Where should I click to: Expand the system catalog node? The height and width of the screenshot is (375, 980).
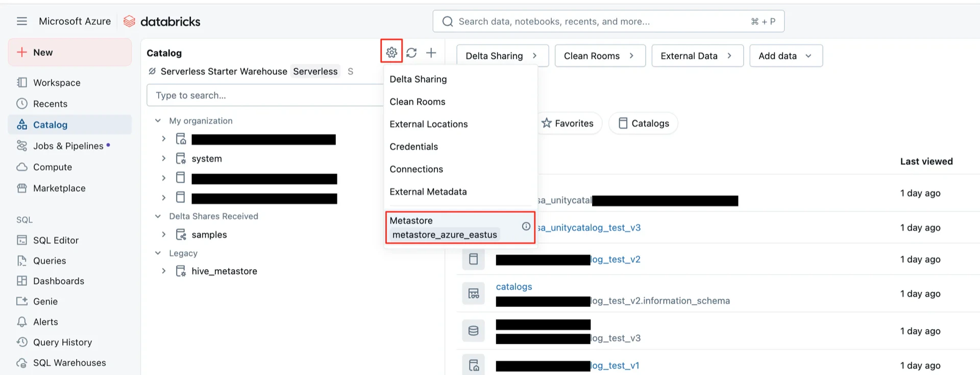(164, 159)
